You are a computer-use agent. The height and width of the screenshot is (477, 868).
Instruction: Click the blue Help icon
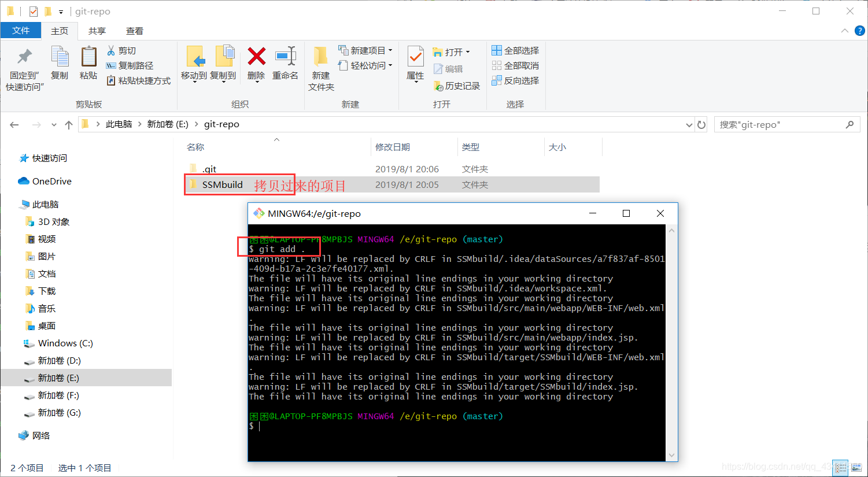point(860,31)
